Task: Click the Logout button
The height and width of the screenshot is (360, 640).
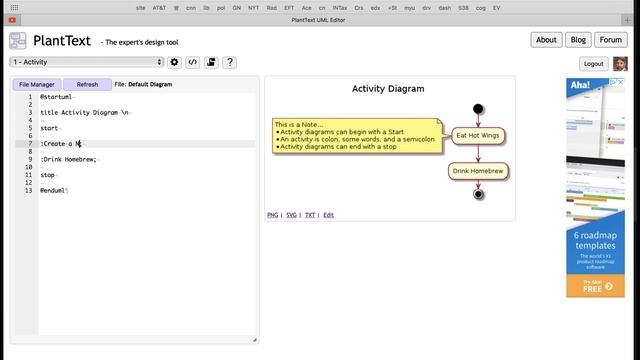Action: click(593, 64)
